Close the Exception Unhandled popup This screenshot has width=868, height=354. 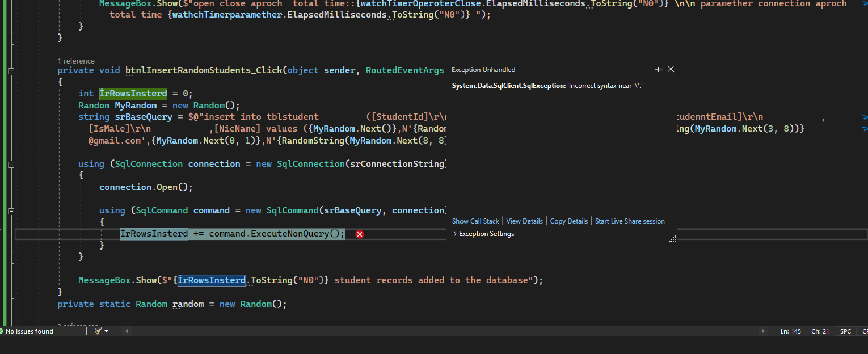coord(671,69)
